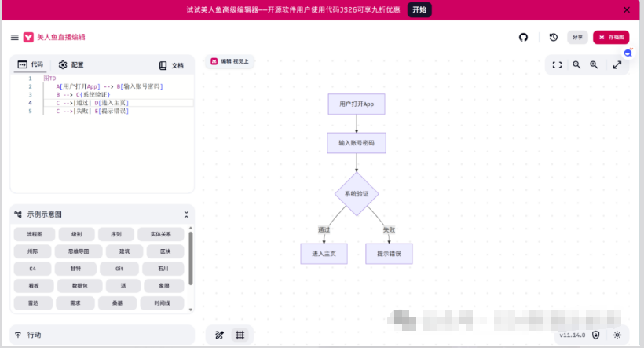Click the Mermaid logo icon in header
Image resolution: width=644 pixels, height=348 pixels.
click(28, 38)
